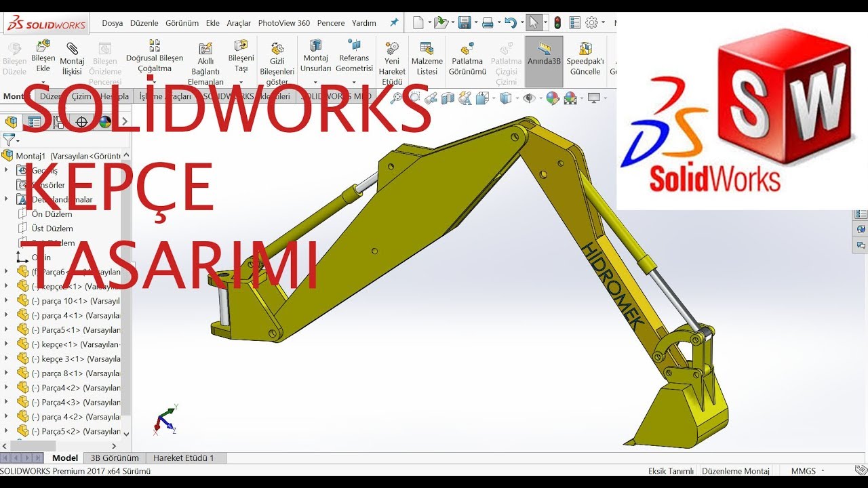
Task: Click the Save icon
Action: point(465,23)
